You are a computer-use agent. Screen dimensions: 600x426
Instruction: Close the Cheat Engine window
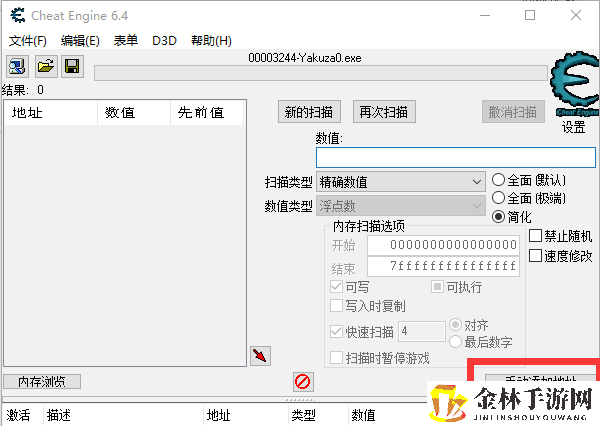[576, 15]
